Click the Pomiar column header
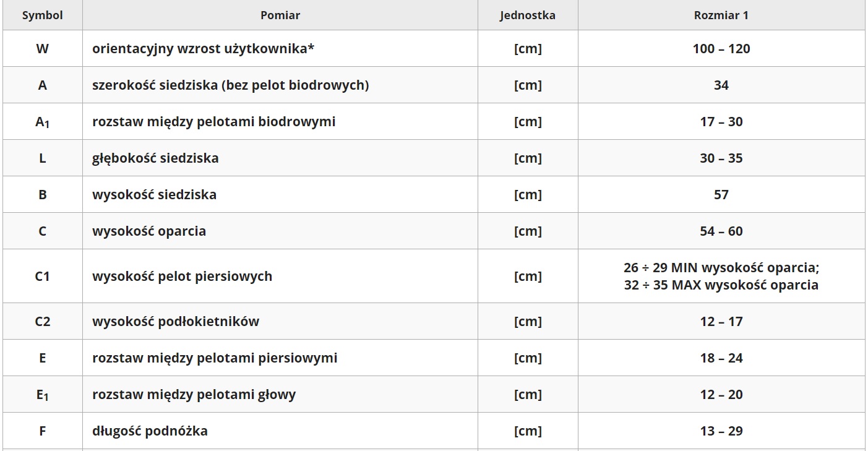 point(280,15)
